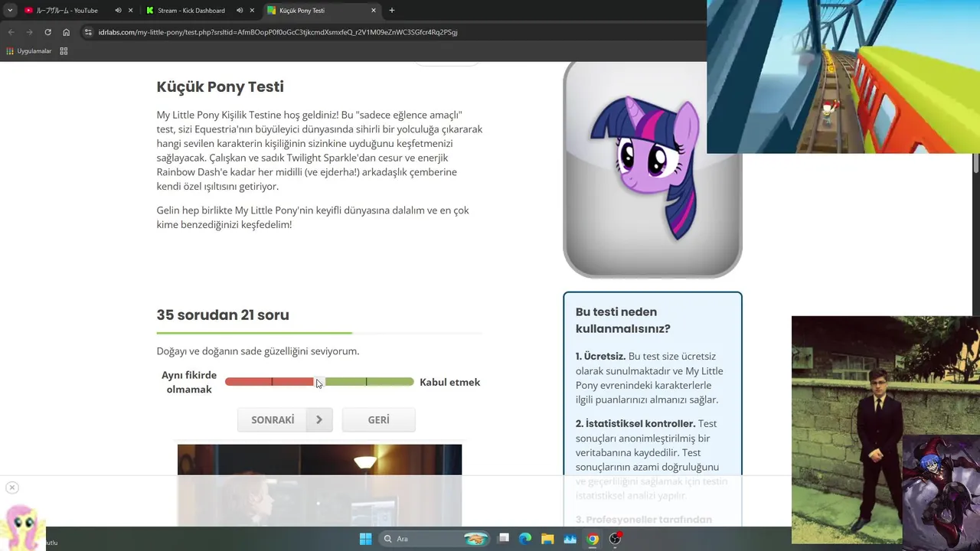This screenshot has height=551, width=980.
Task: Open the tab search dropdown arrow
Action: click(10, 11)
